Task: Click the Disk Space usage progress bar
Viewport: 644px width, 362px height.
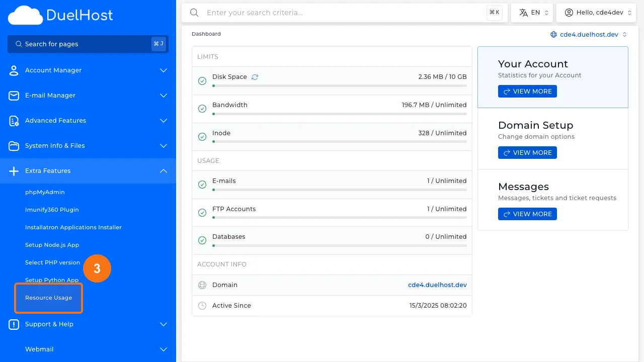Action: point(339,86)
